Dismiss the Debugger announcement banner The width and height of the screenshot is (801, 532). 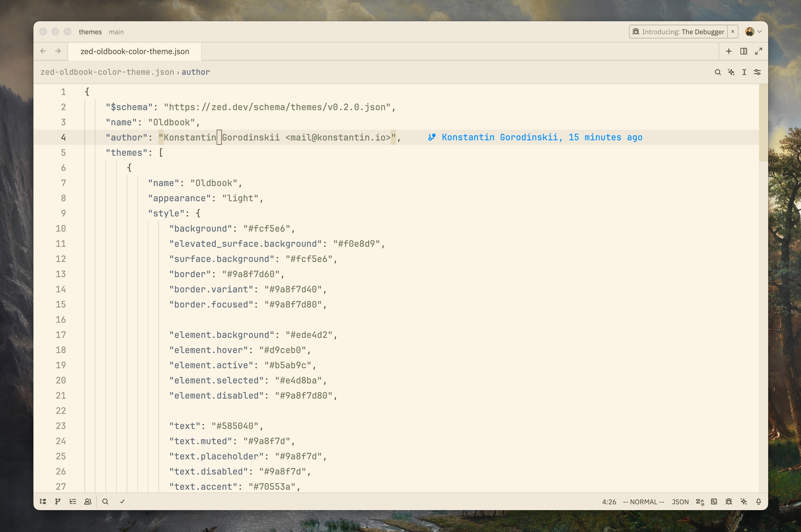[732, 32]
